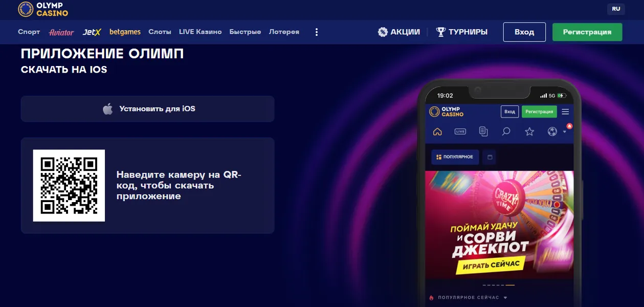Viewport: 644px width, 307px height.
Task: Open the three-dot more menu
Action: (317, 32)
